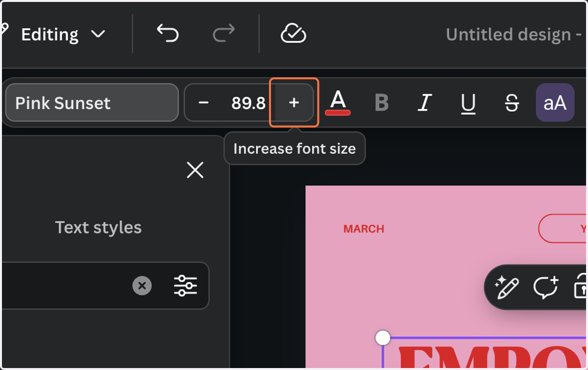Image resolution: width=588 pixels, height=370 pixels.
Task: Check cloud save status icon
Action: pyautogui.click(x=294, y=34)
